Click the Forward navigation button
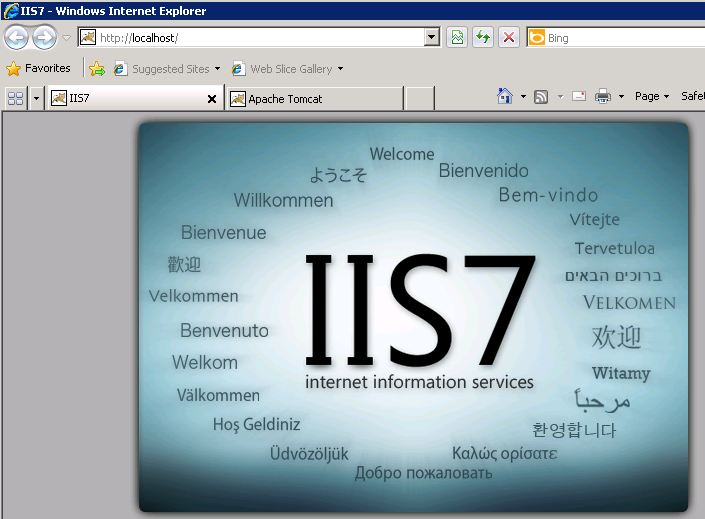 (44, 38)
